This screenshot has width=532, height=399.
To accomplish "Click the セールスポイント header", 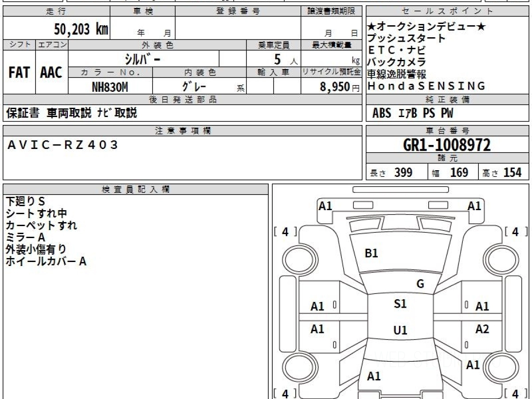I will coord(447,12).
